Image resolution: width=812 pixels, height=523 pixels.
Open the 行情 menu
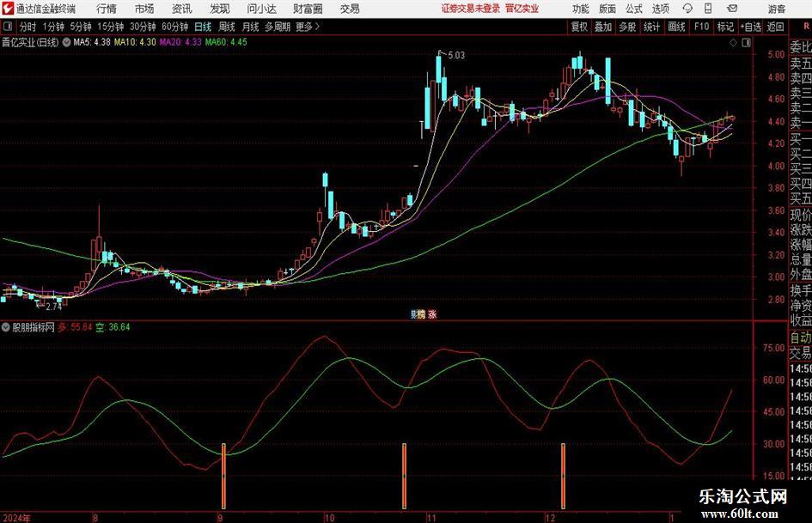pyautogui.click(x=107, y=9)
